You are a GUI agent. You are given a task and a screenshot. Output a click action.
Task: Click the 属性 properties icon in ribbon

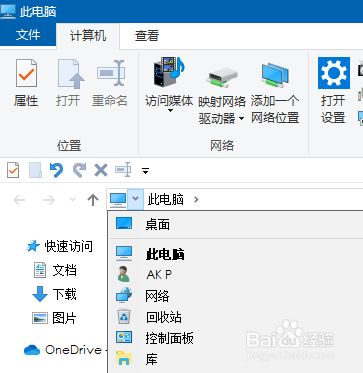click(26, 73)
